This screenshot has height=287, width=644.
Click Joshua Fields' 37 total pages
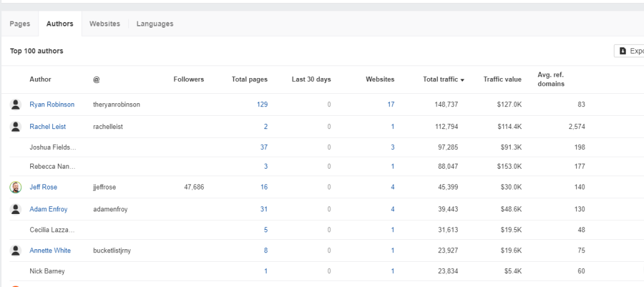[x=264, y=147]
